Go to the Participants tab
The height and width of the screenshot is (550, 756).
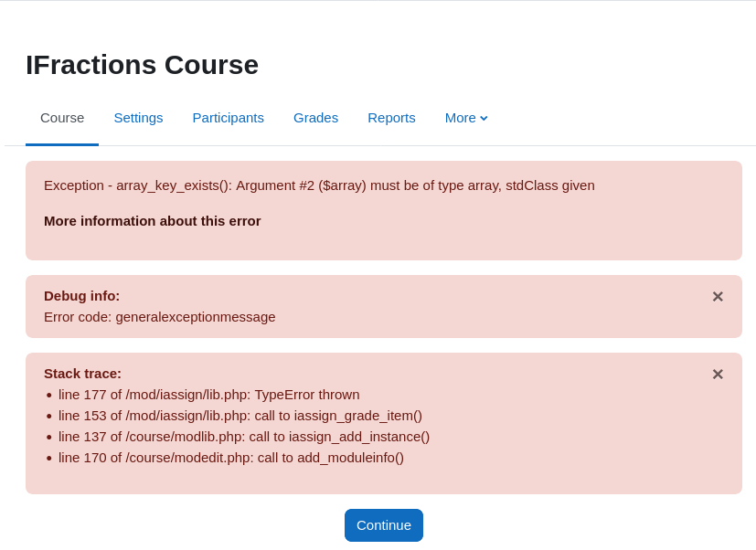228,118
